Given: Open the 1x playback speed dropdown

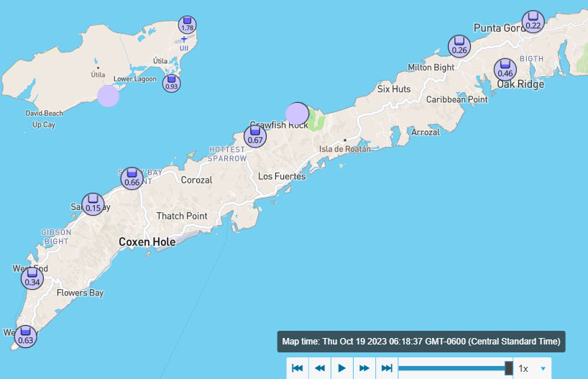Looking at the screenshot, I should (532, 368).
